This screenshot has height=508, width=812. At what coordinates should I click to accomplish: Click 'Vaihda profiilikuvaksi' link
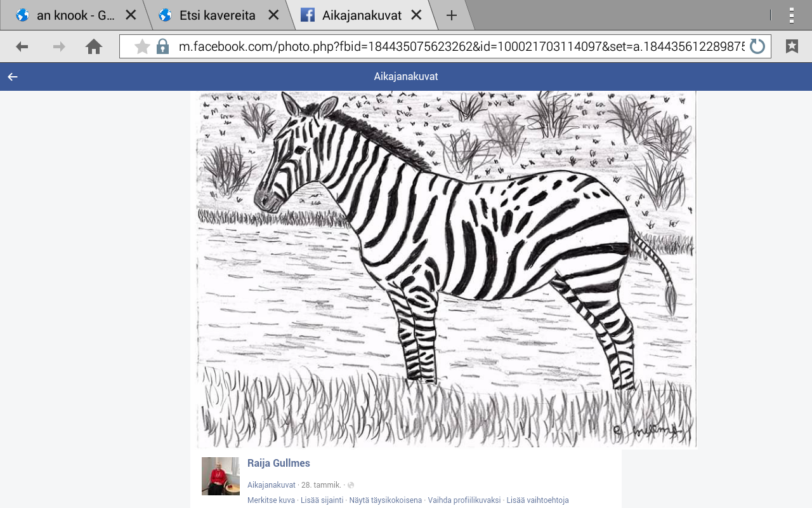pos(464,500)
